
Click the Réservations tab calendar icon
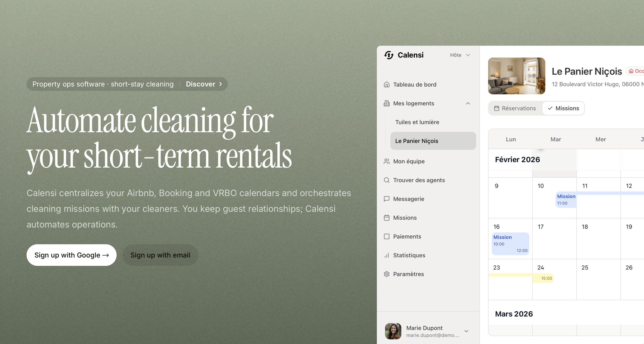496,108
